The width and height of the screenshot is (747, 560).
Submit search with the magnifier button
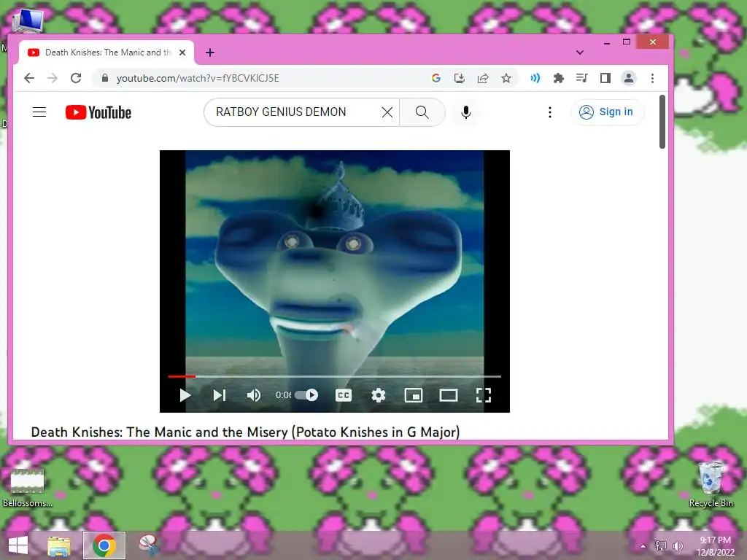tap(422, 112)
